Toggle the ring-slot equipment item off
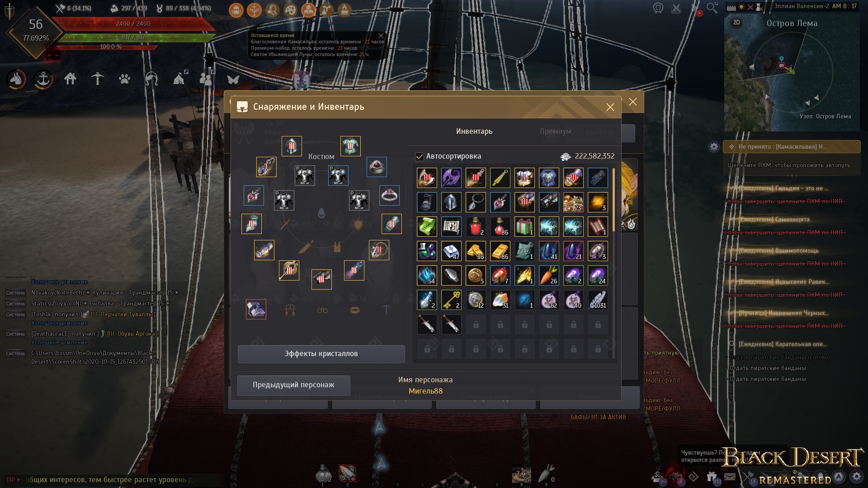Viewport: 868px width, 488px height. 389,195
